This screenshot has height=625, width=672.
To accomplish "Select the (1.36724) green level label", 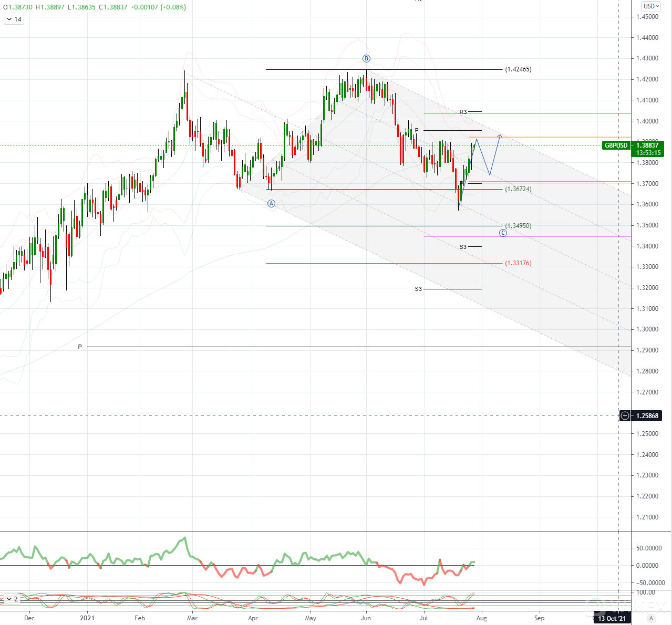I will click(x=518, y=189).
